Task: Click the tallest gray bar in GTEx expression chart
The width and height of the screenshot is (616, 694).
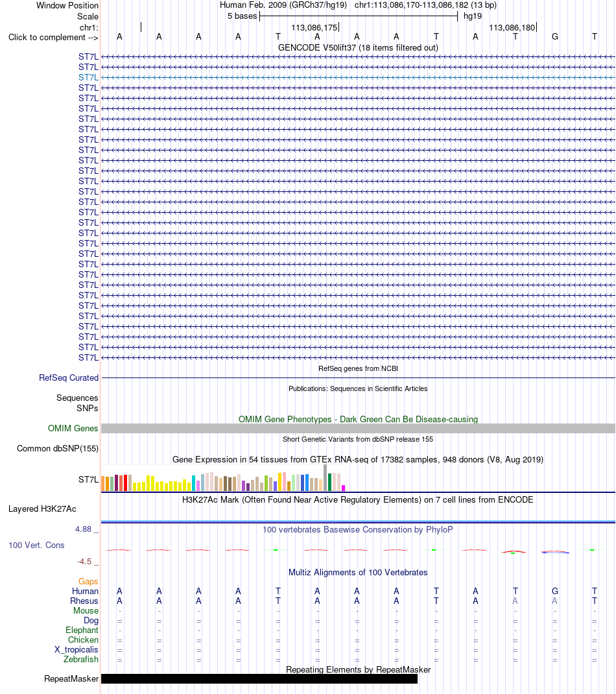Action: [326, 477]
